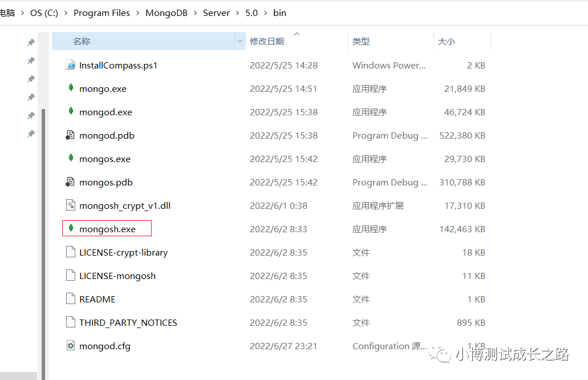The width and height of the screenshot is (588, 380).
Task: Click the gear icon beside mongod.cfg
Action: click(70, 346)
